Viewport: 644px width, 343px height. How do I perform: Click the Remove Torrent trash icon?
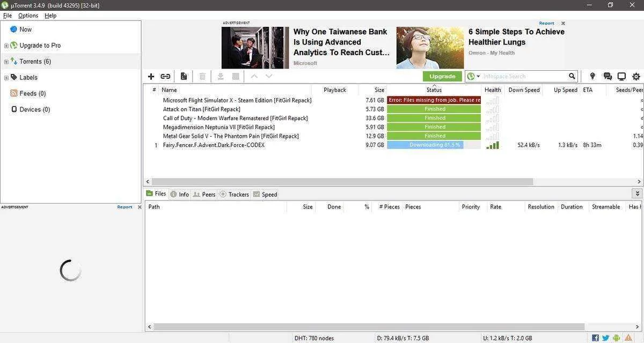coord(202,76)
